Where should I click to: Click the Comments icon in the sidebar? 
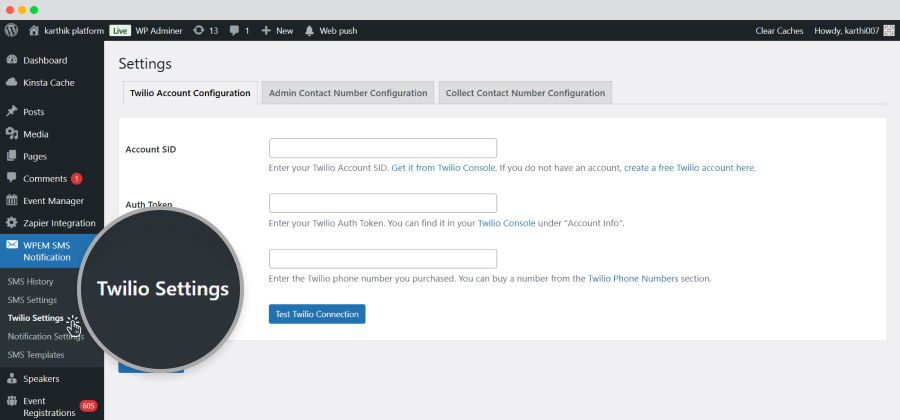[11, 178]
